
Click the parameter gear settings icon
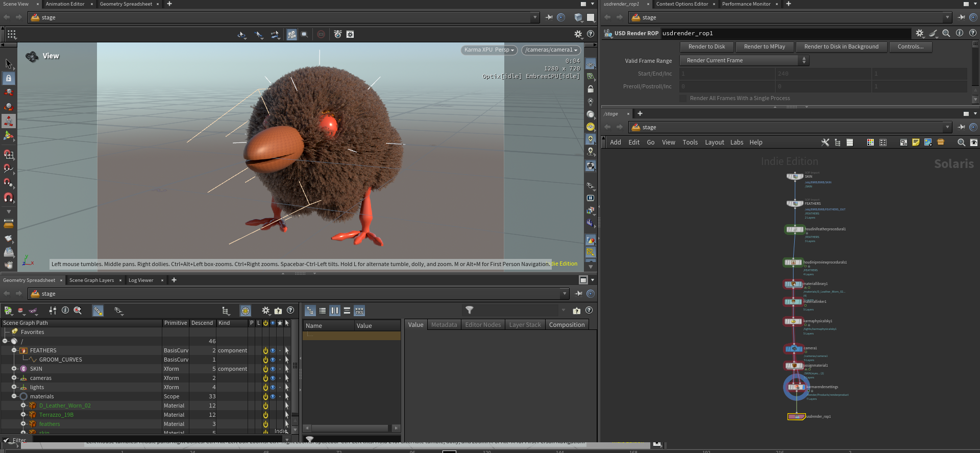919,33
